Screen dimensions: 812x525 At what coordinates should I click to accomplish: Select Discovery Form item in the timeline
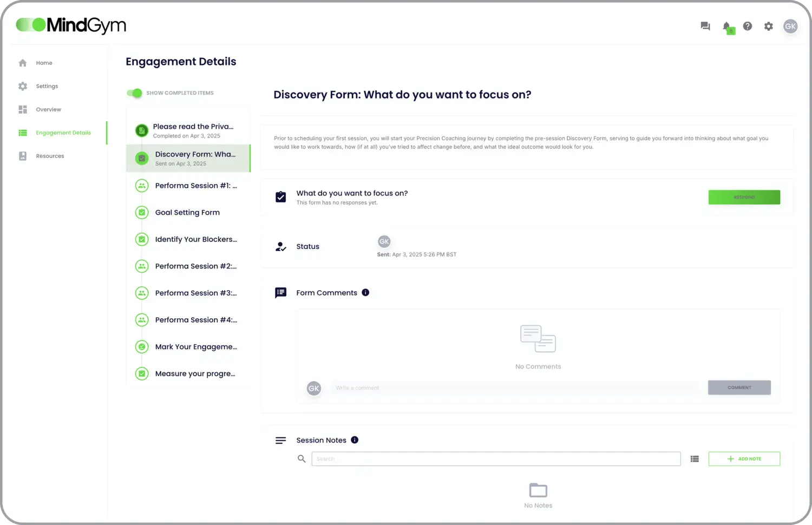(x=188, y=158)
